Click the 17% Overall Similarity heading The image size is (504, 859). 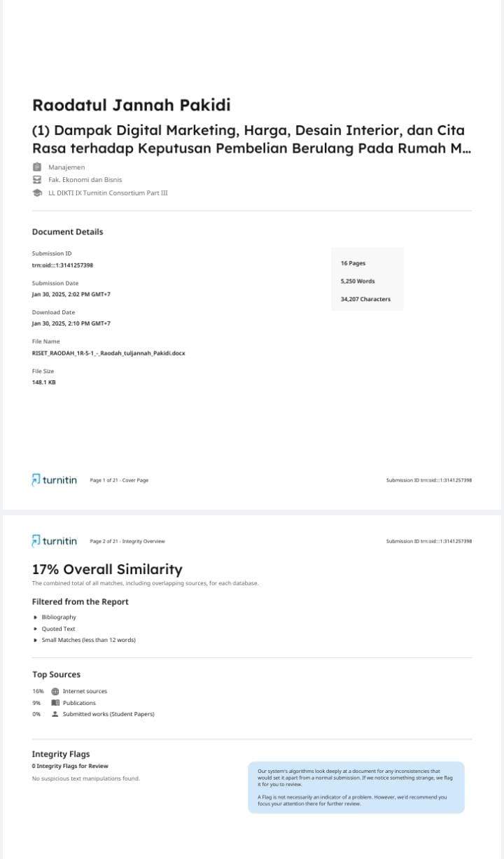pyautogui.click(x=107, y=569)
